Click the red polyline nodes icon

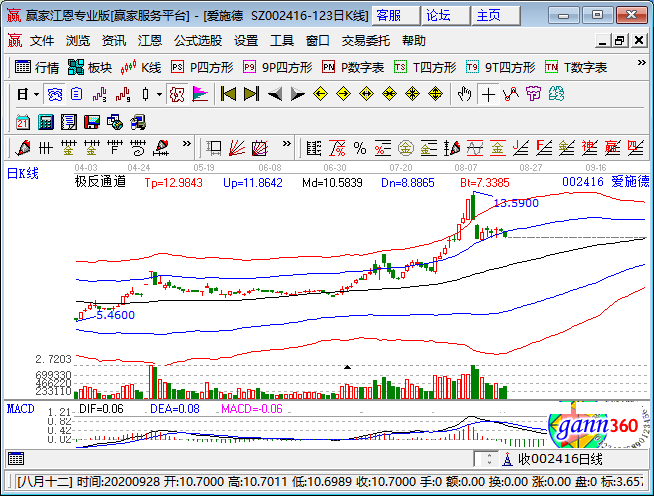(511, 94)
